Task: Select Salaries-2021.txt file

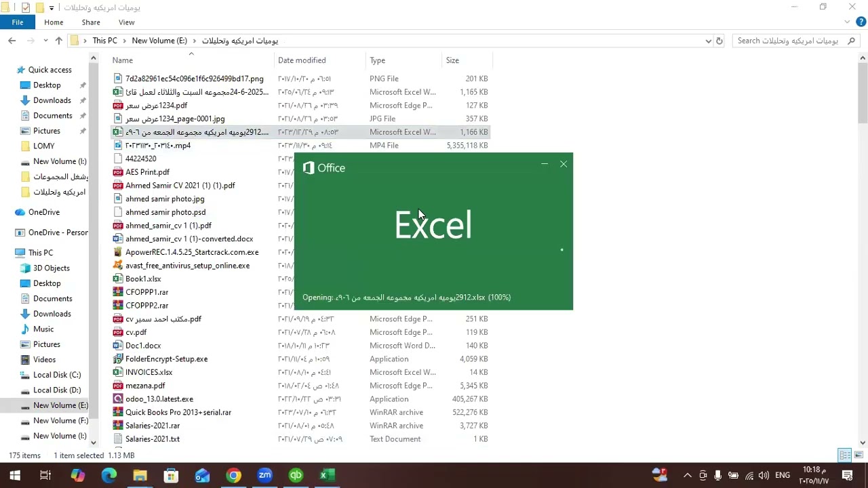Action: click(x=152, y=439)
